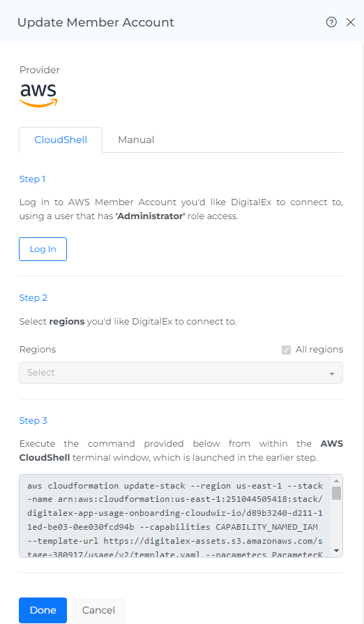Click the Step 2 heading
The height and width of the screenshot is (624, 364).
(x=33, y=297)
